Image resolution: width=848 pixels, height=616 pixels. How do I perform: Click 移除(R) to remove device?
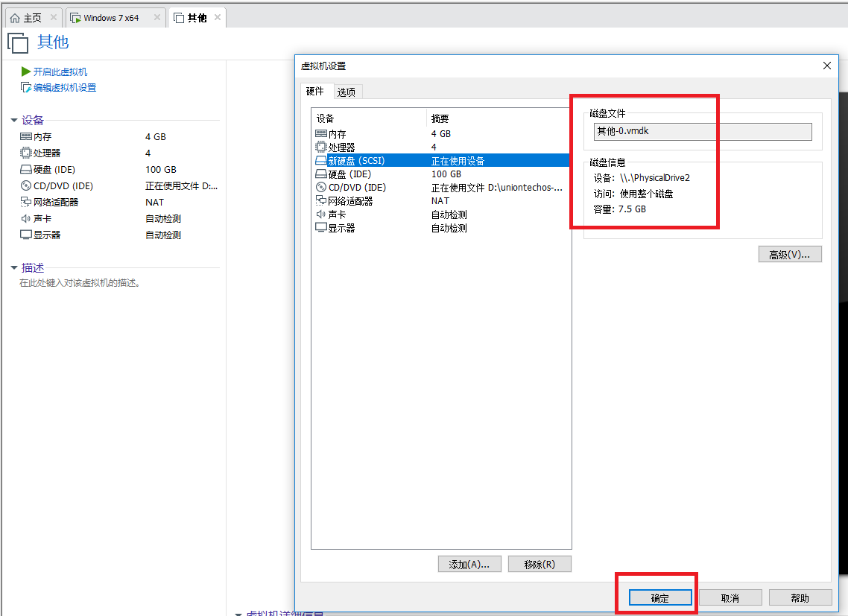click(540, 564)
